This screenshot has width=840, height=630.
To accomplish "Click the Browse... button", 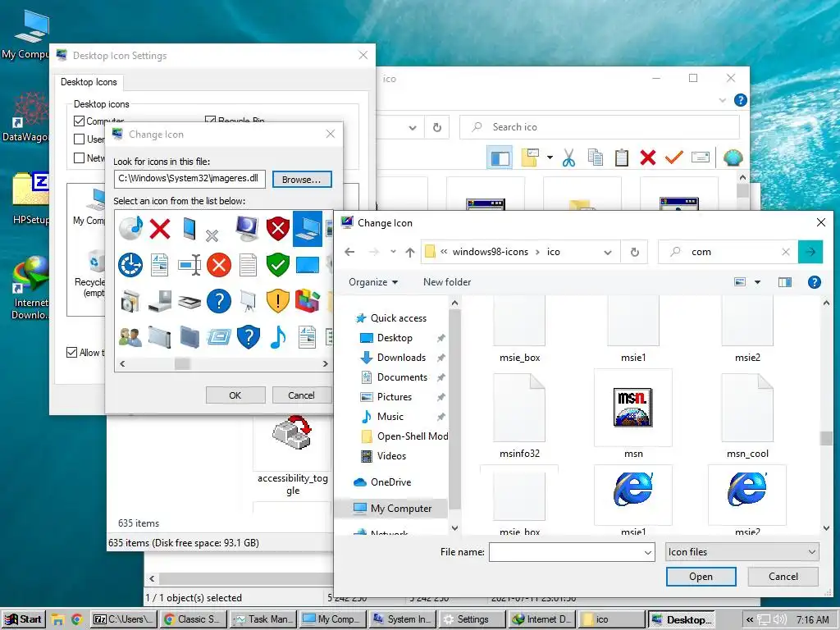I will (302, 180).
